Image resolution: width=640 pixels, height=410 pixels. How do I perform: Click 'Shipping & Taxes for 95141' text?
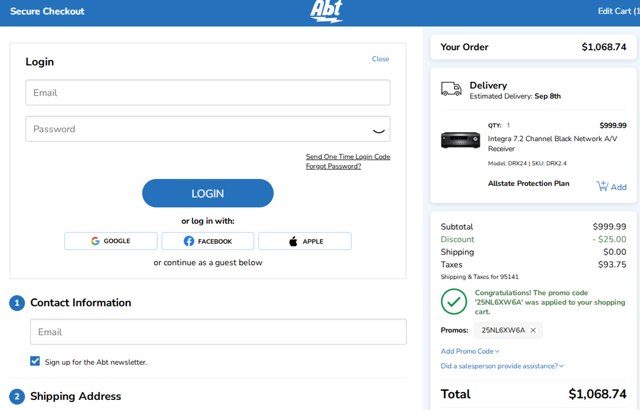[x=480, y=277]
